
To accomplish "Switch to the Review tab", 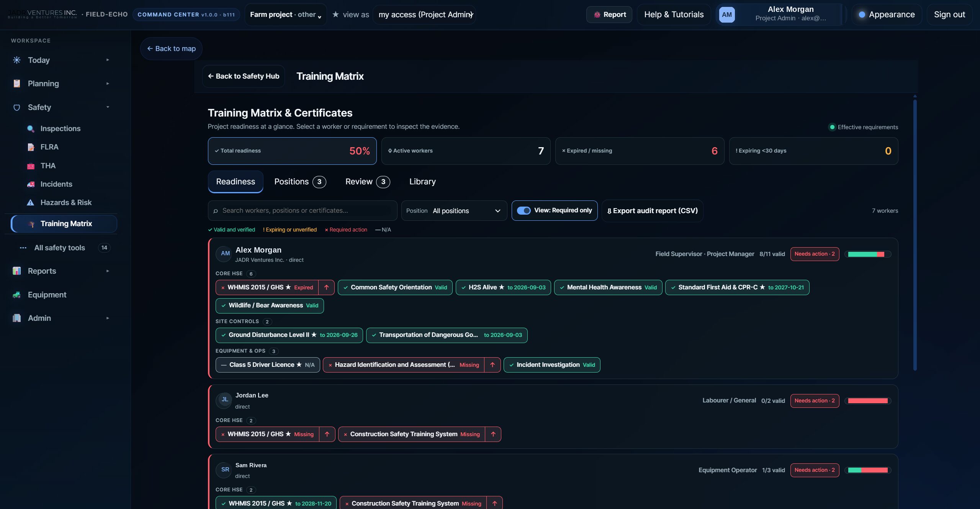I will tap(367, 182).
